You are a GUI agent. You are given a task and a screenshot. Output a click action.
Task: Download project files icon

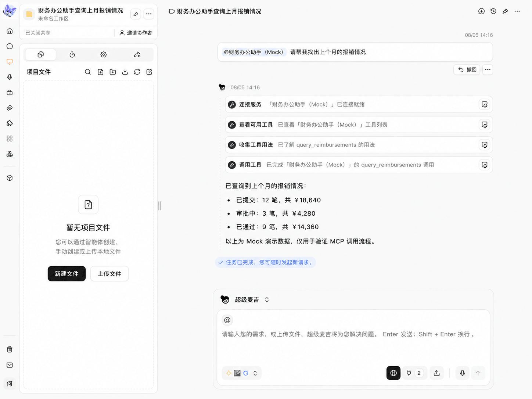pyautogui.click(x=125, y=72)
